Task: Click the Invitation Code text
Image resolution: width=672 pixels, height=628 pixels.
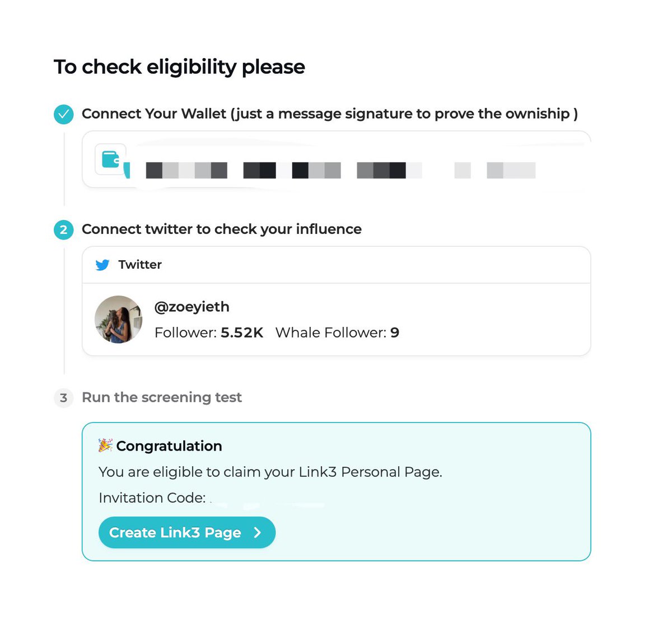Action: 152,498
